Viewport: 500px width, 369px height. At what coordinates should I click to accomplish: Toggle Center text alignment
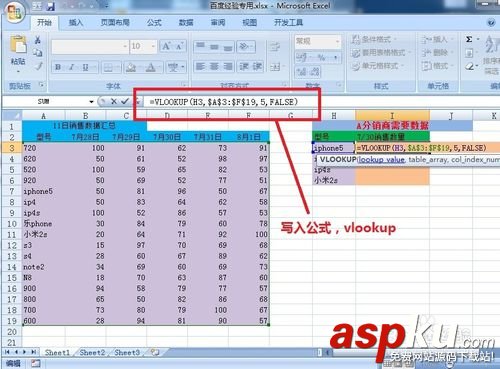pyautogui.click(x=214, y=67)
